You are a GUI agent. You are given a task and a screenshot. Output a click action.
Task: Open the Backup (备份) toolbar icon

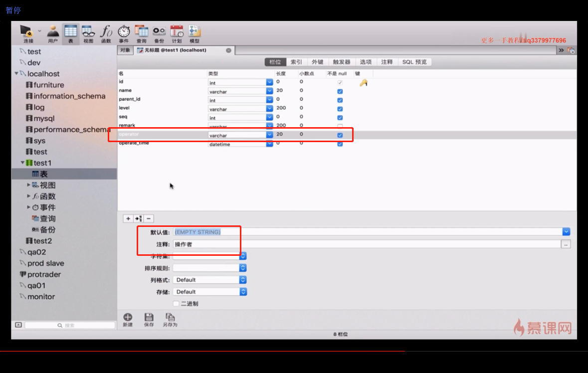[159, 34]
